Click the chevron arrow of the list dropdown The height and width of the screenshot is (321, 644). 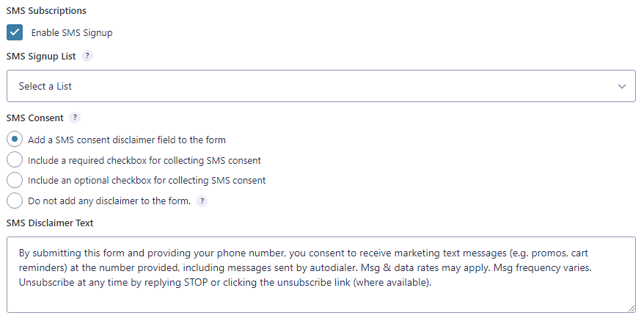(622, 87)
